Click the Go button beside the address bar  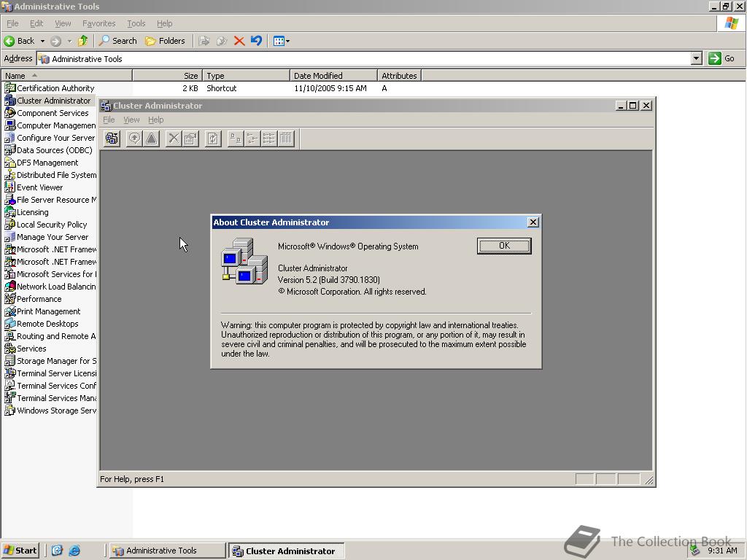(721, 58)
